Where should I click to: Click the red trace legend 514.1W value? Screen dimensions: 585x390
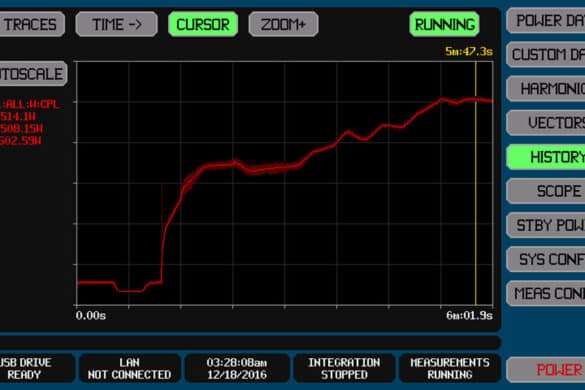18,116
